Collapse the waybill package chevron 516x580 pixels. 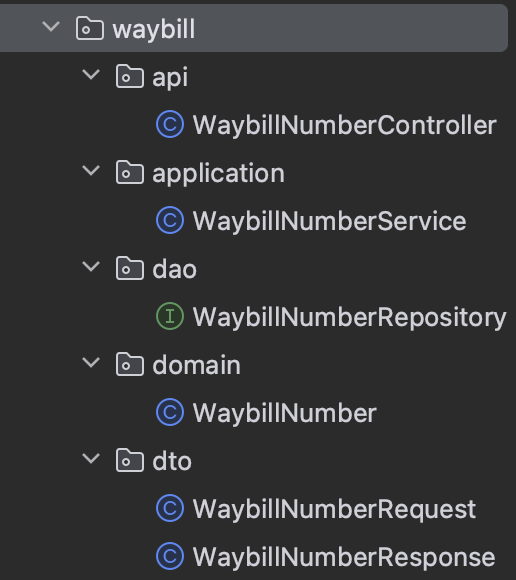51,27
